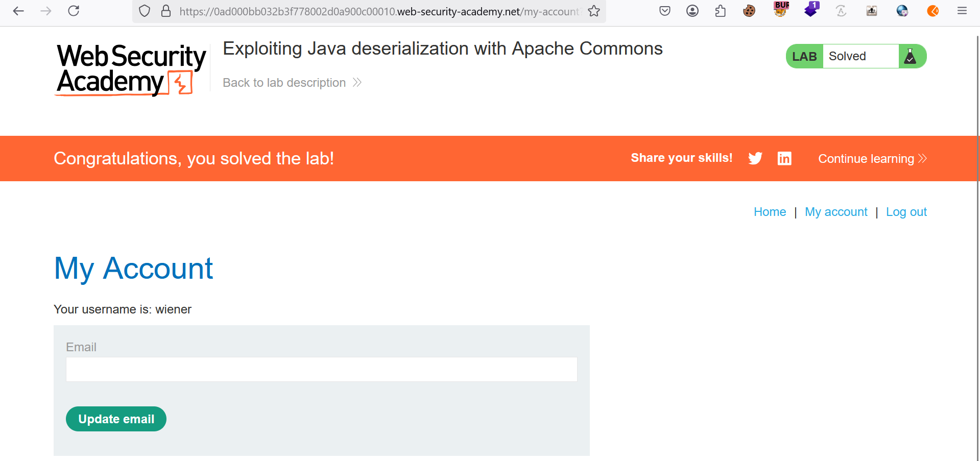The width and height of the screenshot is (980, 461).
Task: Open the picture-frame extension icon
Action: [x=872, y=11]
